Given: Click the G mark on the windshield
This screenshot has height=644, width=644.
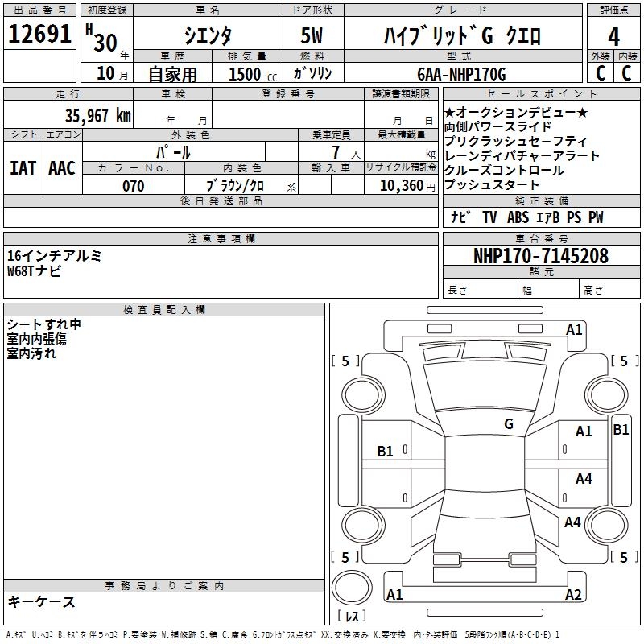Looking at the screenshot, I should click(x=508, y=424).
